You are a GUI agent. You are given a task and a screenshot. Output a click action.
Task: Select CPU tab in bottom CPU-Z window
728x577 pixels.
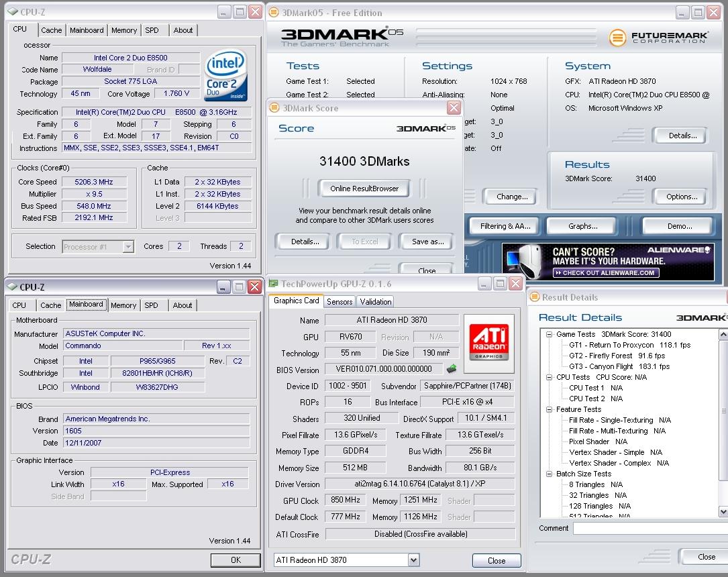point(19,305)
